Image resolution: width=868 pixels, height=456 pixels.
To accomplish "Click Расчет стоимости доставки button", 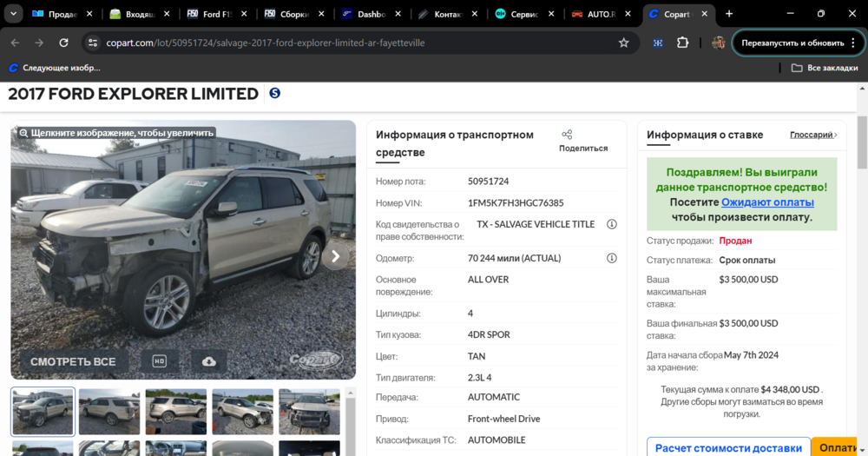I will [x=728, y=447].
